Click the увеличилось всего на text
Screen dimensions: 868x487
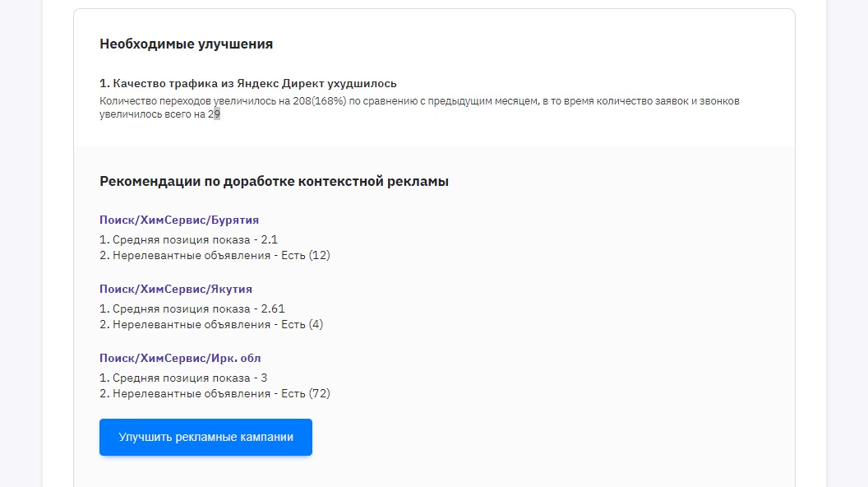152,114
